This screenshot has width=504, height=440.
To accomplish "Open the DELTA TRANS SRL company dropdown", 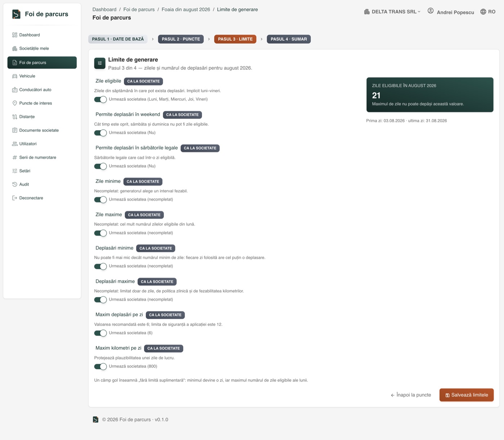I will (x=392, y=12).
